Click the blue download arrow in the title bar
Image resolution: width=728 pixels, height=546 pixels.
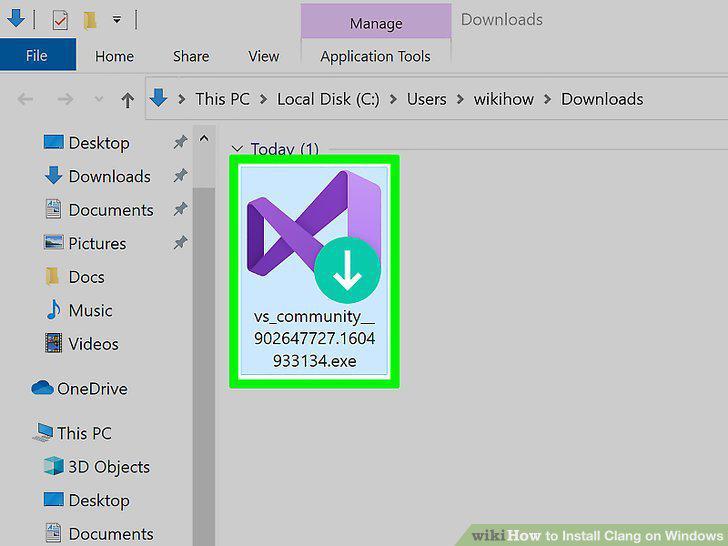[x=16, y=19]
